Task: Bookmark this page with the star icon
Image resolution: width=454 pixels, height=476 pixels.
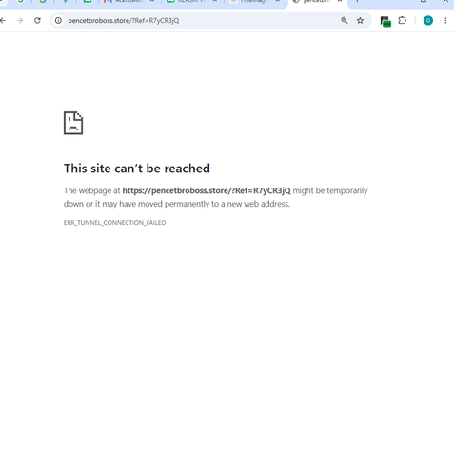Action: [360, 21]
